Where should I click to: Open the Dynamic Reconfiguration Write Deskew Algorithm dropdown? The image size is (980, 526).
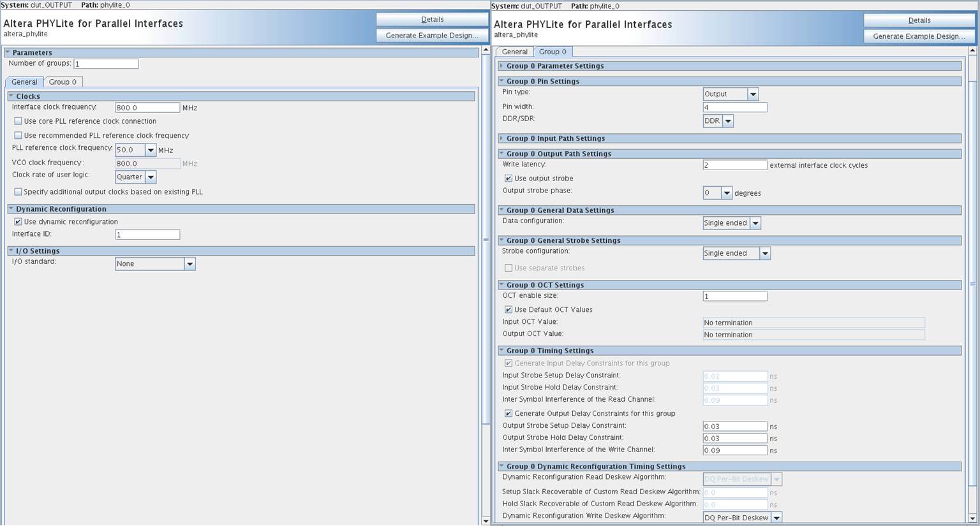click(x=776, y=518)
